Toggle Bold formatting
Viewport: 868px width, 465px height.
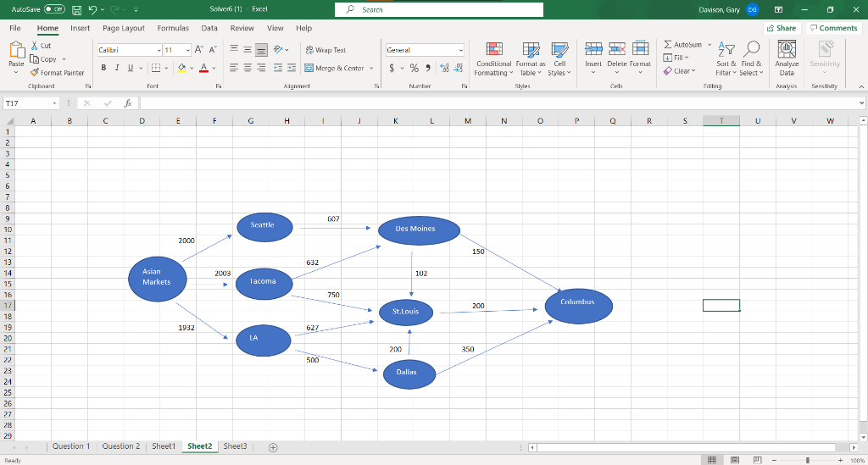point(104,68)
